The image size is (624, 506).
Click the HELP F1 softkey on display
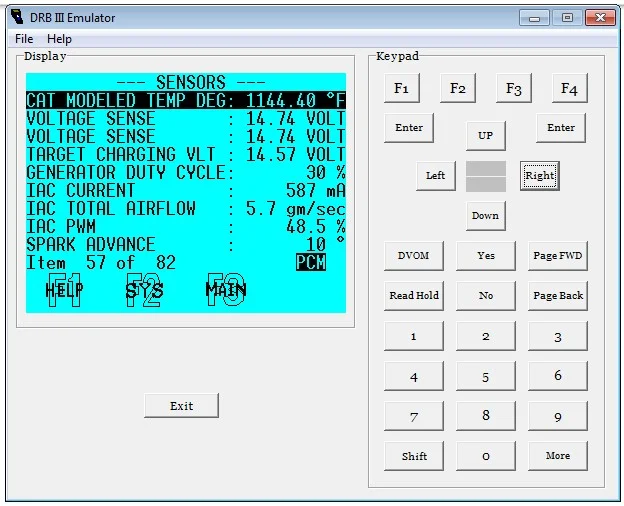64,290
